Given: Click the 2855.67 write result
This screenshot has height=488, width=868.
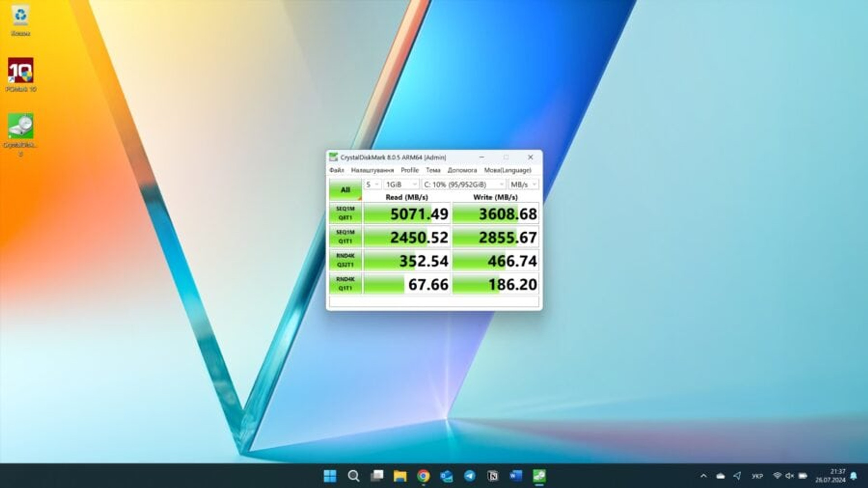Looking at the screenshot, I should pyautogui.click(x=495, y=237).
